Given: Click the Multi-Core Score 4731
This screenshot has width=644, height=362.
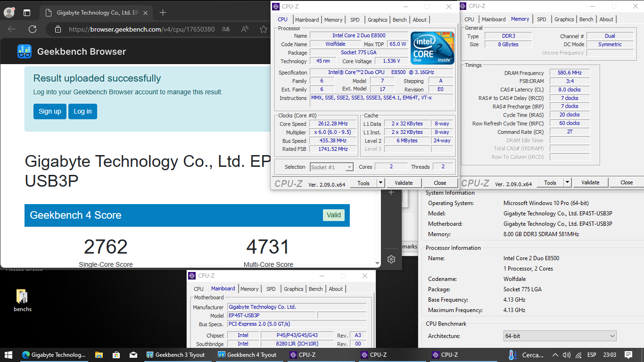Looking at the screenshot, I should pyautogui.click(x=268, y=247).
